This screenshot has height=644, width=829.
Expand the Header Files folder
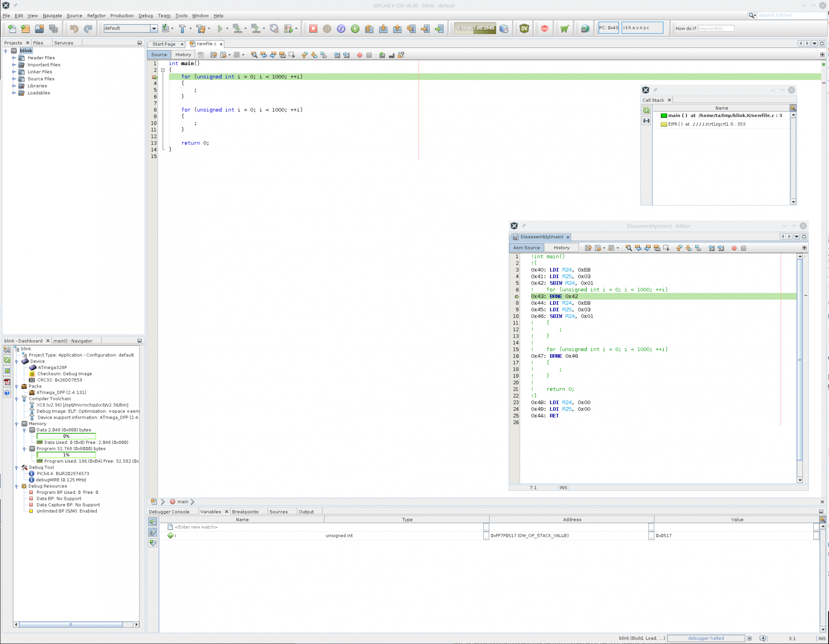(14, 58)
